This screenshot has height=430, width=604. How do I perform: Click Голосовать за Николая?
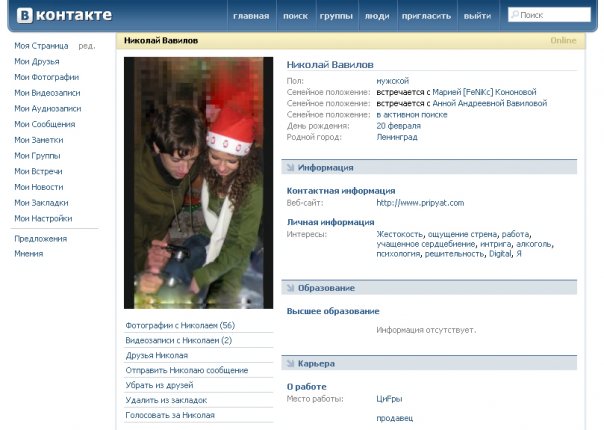(169, 414)
